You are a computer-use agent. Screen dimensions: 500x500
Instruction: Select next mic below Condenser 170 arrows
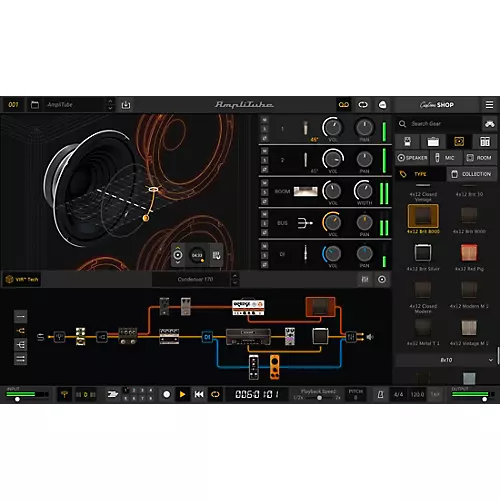(x=235, y=283)
